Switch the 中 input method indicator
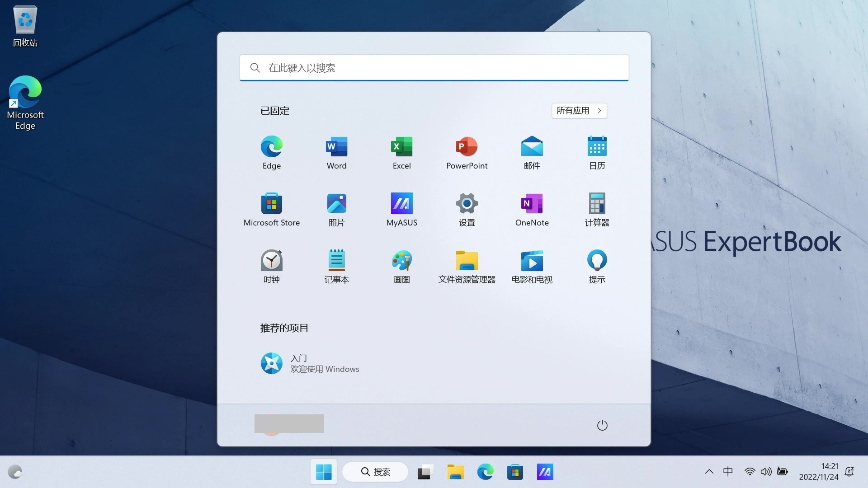868x488 pixels. (728, 472)
